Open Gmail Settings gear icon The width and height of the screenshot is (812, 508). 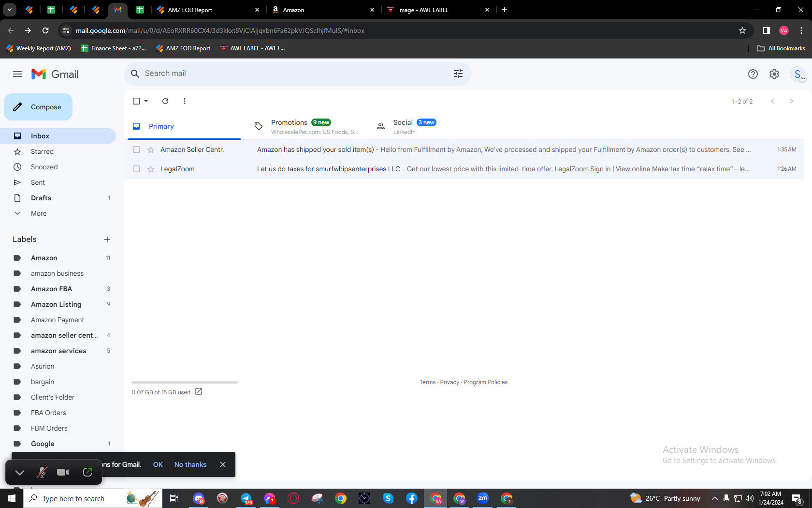(774, 74)
